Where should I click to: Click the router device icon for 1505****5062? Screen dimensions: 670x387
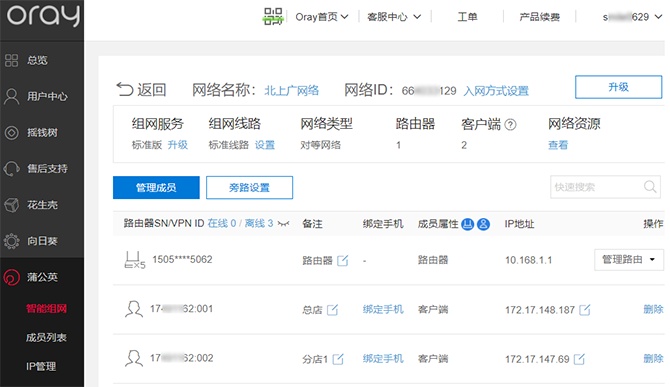tap(135, 260)
